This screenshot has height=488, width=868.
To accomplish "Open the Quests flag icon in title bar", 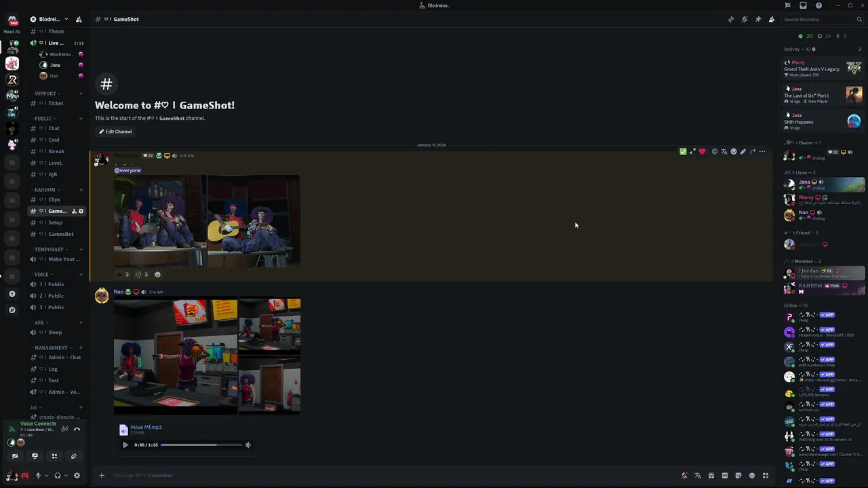I will pyautogui.click(x=787, y=5).
